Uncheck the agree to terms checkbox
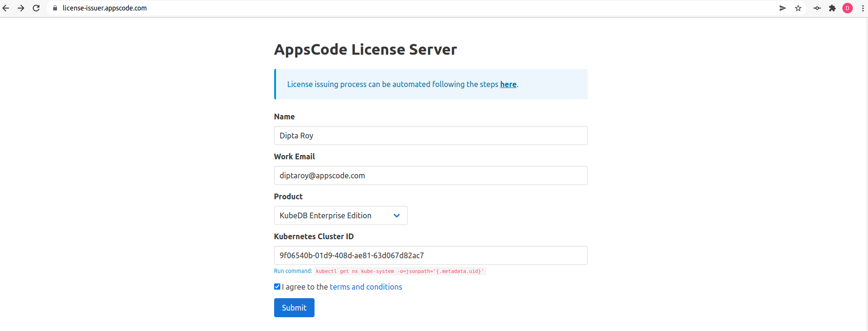 [277, 286]
